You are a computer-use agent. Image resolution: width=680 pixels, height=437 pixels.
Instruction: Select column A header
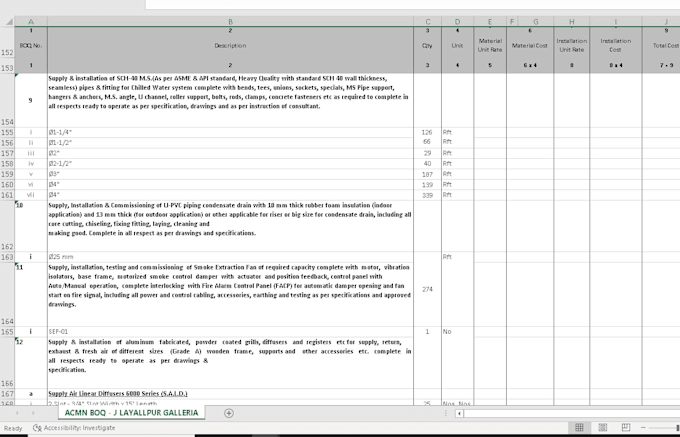click(x=31, y=22)
